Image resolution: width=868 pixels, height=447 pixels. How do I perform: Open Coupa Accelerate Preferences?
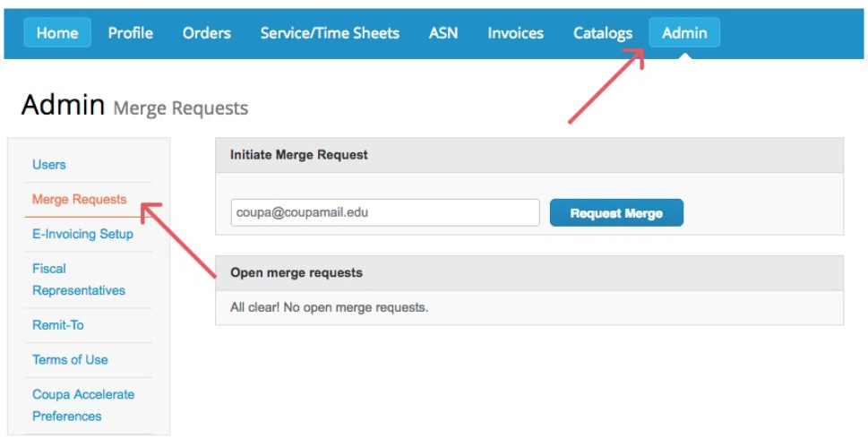[83, 405]
